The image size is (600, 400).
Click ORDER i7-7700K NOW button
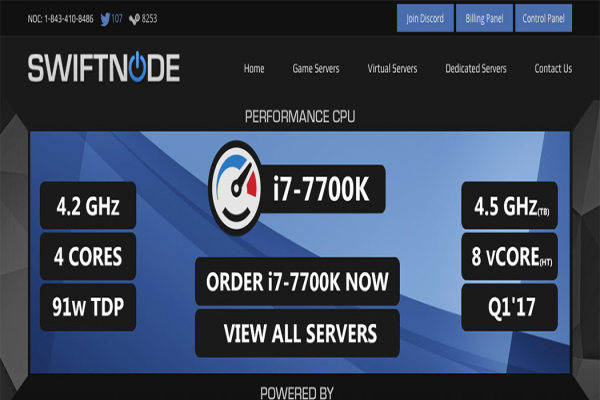coord(297,281)
